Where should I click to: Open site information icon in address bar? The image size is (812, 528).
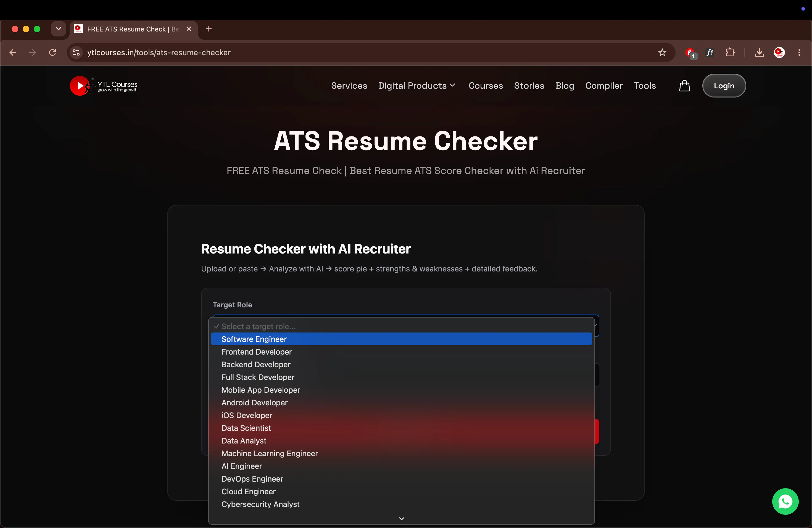tap(77, 52)
